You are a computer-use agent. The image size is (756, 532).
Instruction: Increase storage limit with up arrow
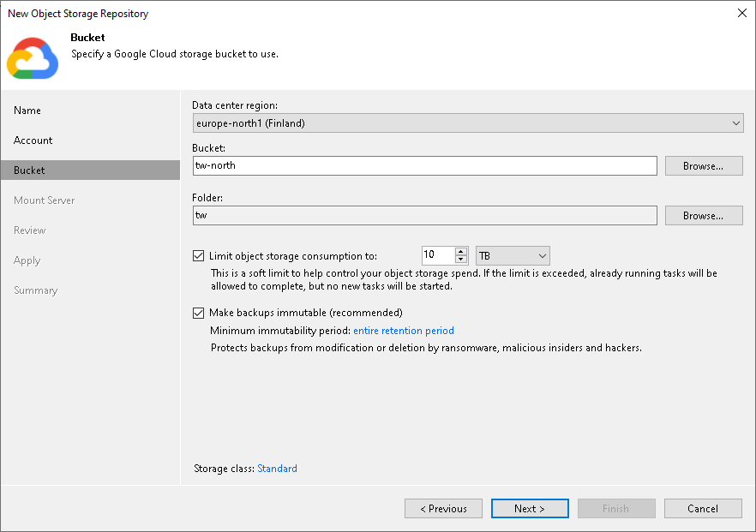click(461, 252)
